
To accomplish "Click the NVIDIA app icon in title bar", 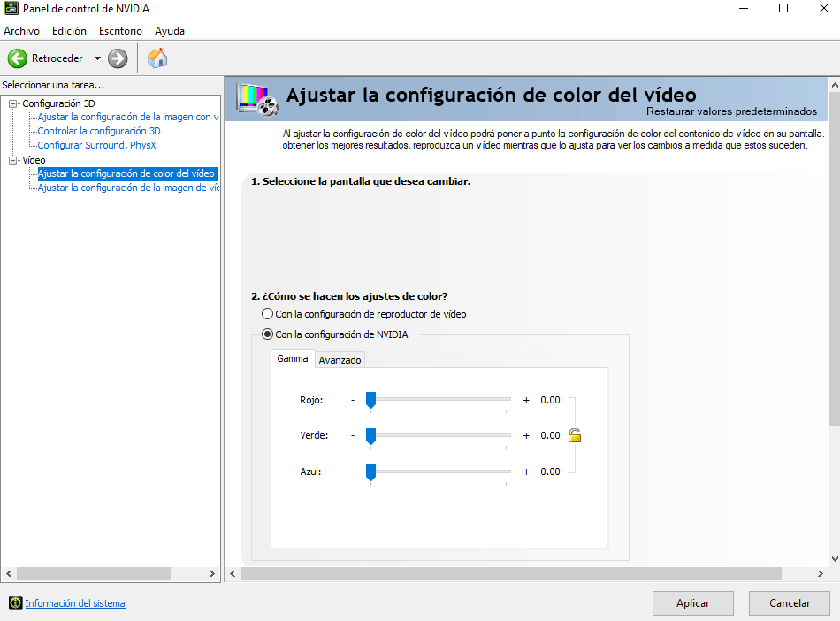I will [x=11, y=9].
